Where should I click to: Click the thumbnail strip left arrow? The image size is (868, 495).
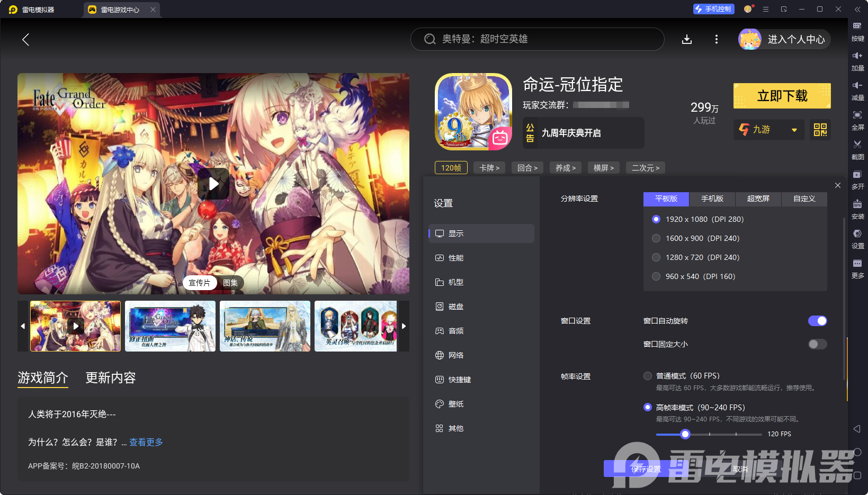click(x=23, y=326)
